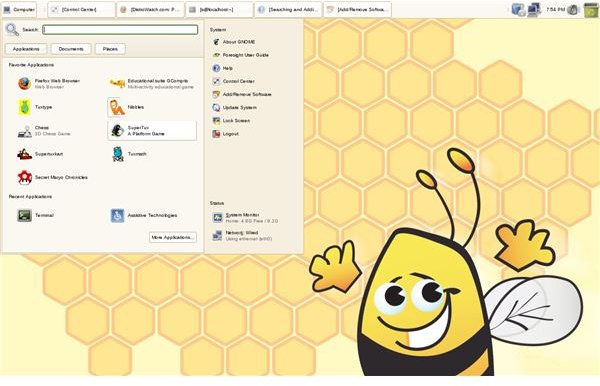Open Add/Remove Software from the System list
600x386 pixels.
click(242, 94)
